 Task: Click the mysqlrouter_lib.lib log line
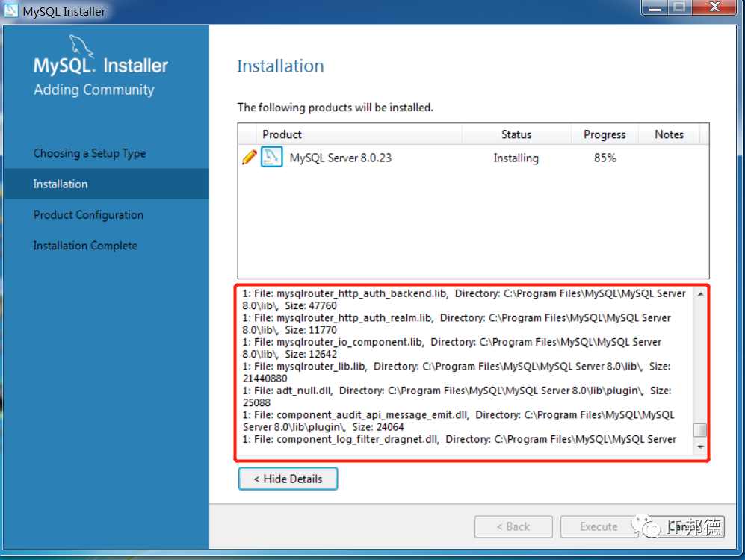click(x=457, y=372)
